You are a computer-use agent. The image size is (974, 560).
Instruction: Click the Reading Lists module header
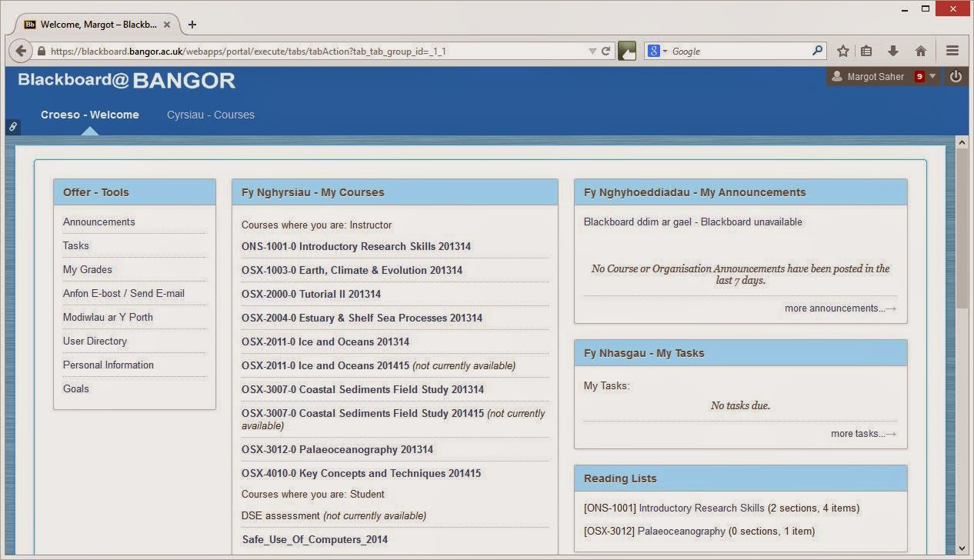pyautogui.click(x=741, y=478)
